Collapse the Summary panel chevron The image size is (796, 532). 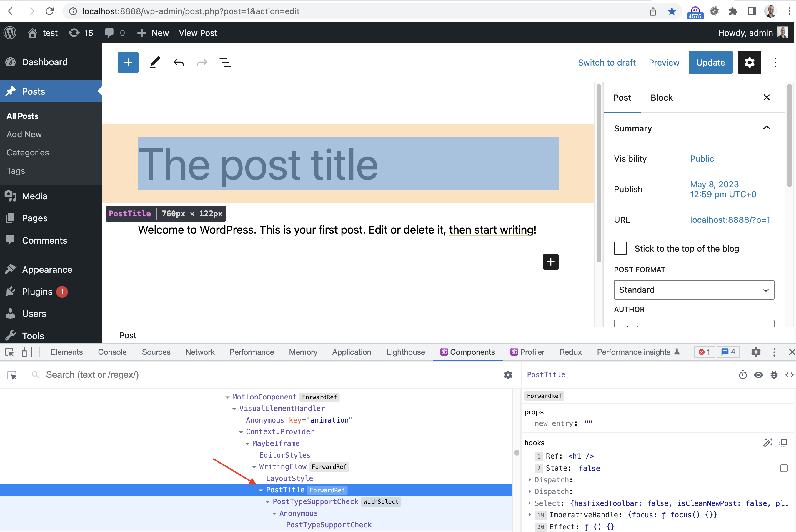[x=767, y=128]
